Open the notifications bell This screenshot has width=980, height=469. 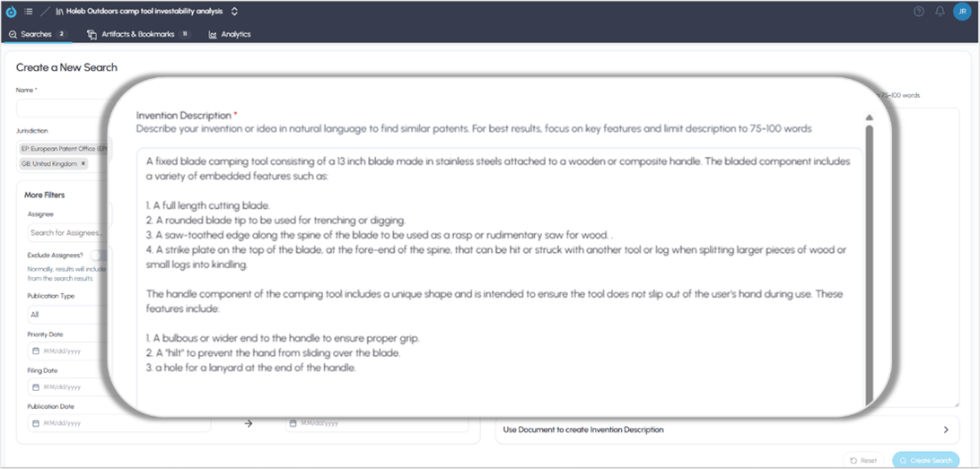click(x=940, y=12)
